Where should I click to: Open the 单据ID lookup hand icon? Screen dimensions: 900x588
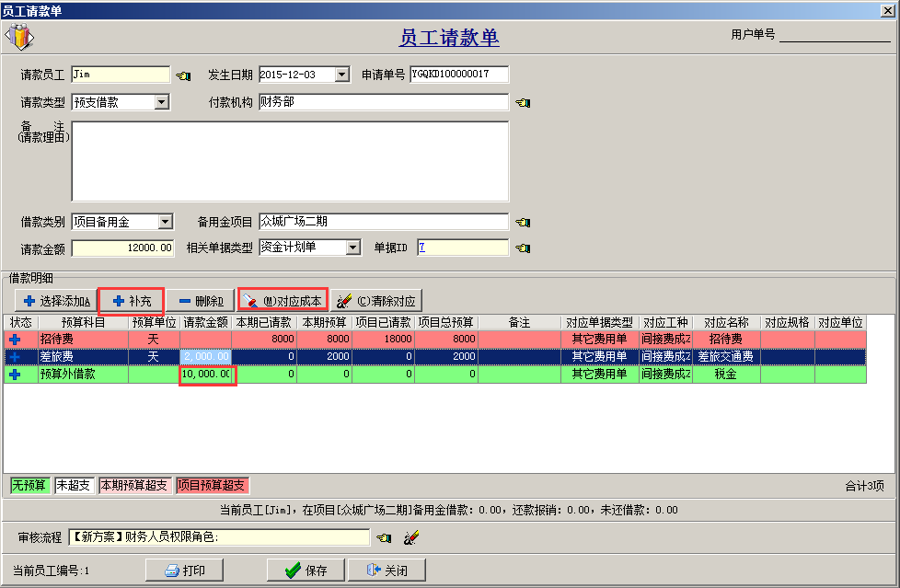(x=523, y=248)
